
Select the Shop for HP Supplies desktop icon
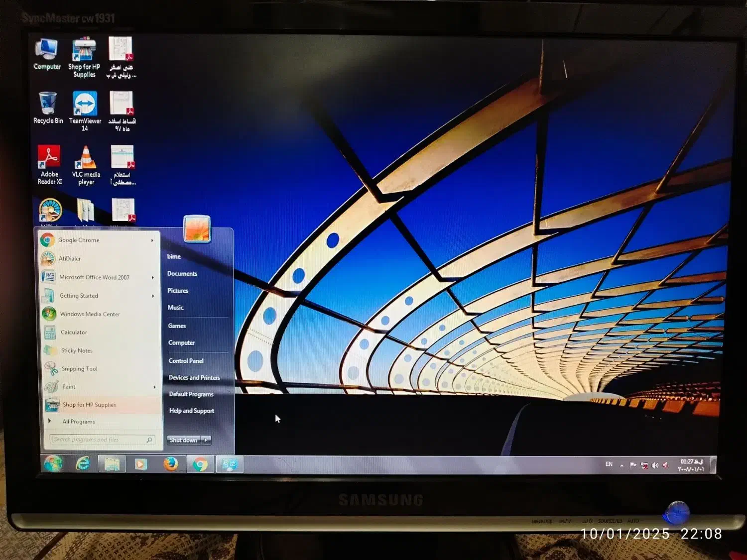pos(84,57)
